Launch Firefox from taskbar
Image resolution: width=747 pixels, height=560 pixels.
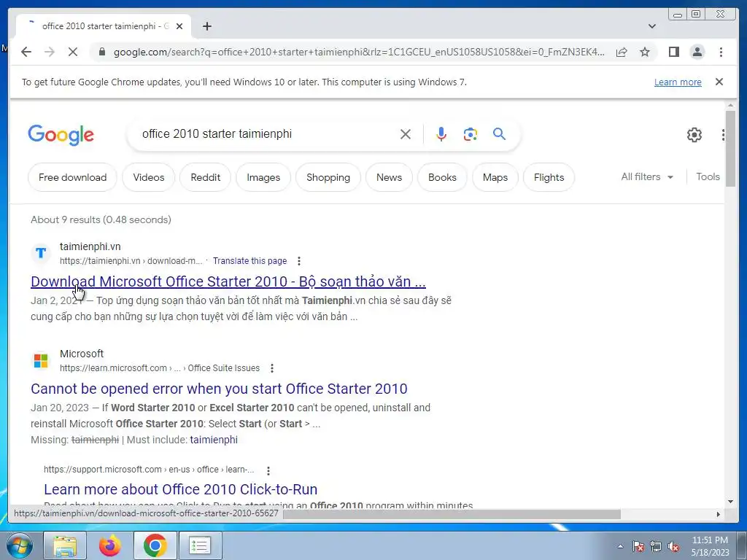click(x=109, y=545)
